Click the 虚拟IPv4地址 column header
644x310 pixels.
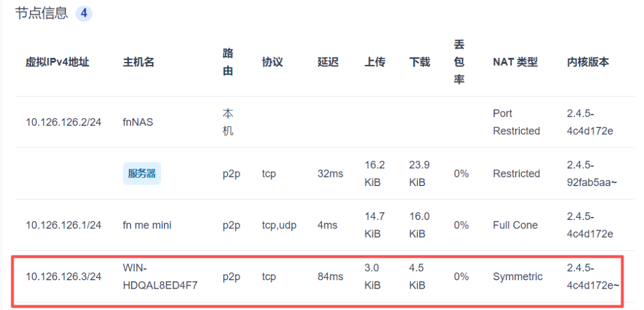pos(57,62)
